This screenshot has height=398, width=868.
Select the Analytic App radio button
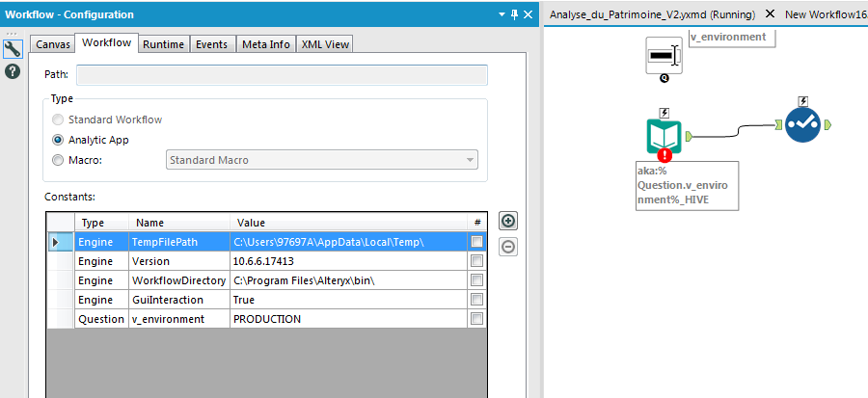(x=58, y=140)
